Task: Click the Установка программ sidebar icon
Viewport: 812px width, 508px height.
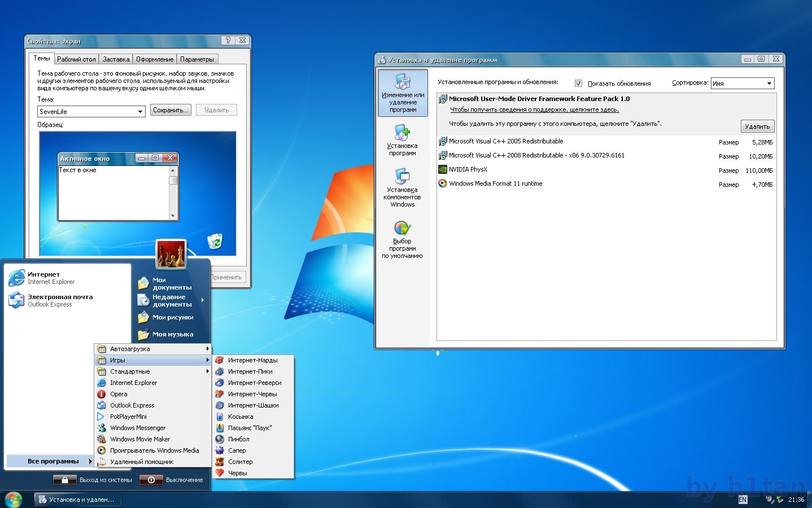Action: point(402,133)
